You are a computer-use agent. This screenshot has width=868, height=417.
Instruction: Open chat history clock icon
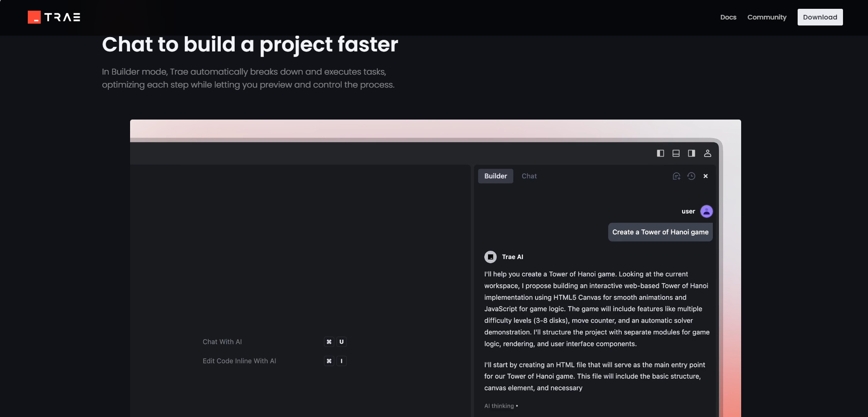tap(691, 176)
